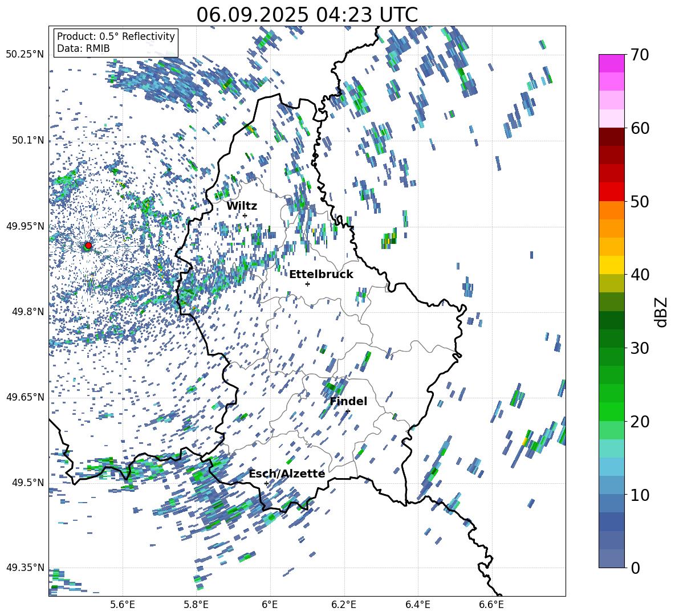The height and width of the screenshot is (616, 675).
Task: Click the magenta top colorbar segment
Action: [x=611, y=63]
